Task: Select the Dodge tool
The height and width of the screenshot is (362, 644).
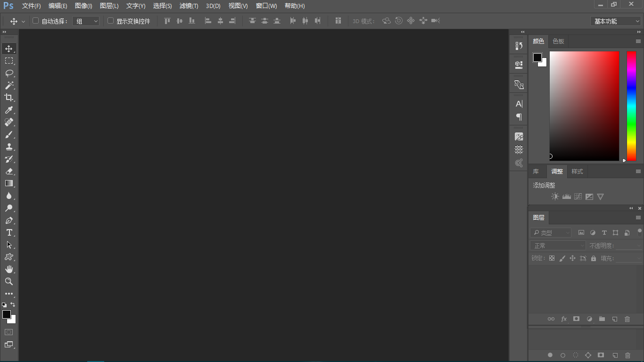Action: click(9, 208)
